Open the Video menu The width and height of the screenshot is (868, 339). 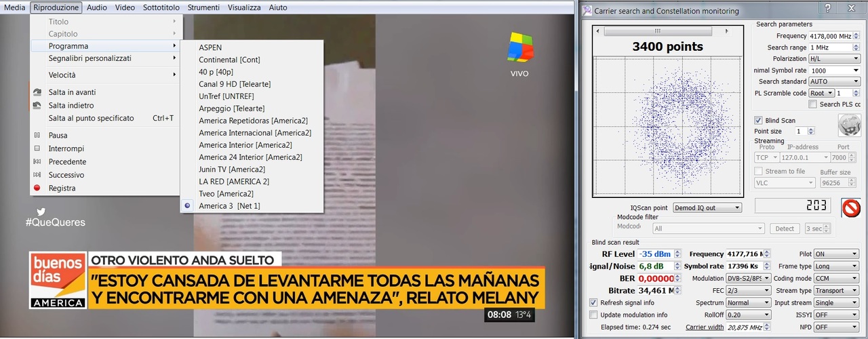125,7
